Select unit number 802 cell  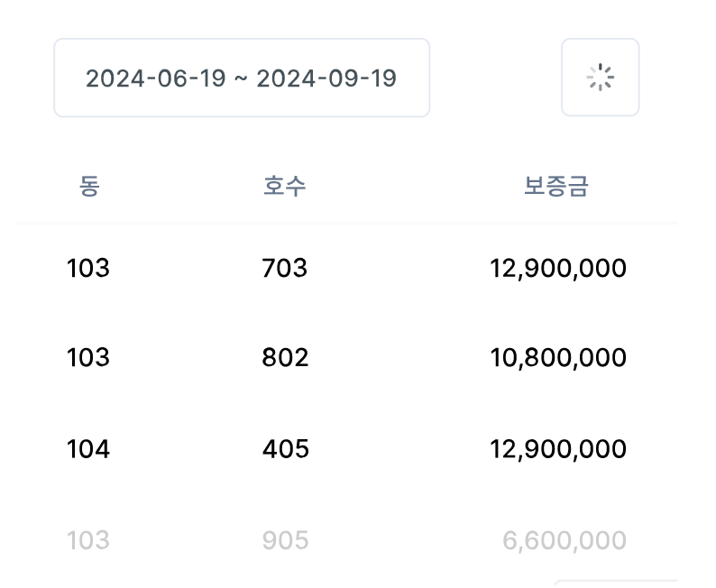tap(285, 358)
